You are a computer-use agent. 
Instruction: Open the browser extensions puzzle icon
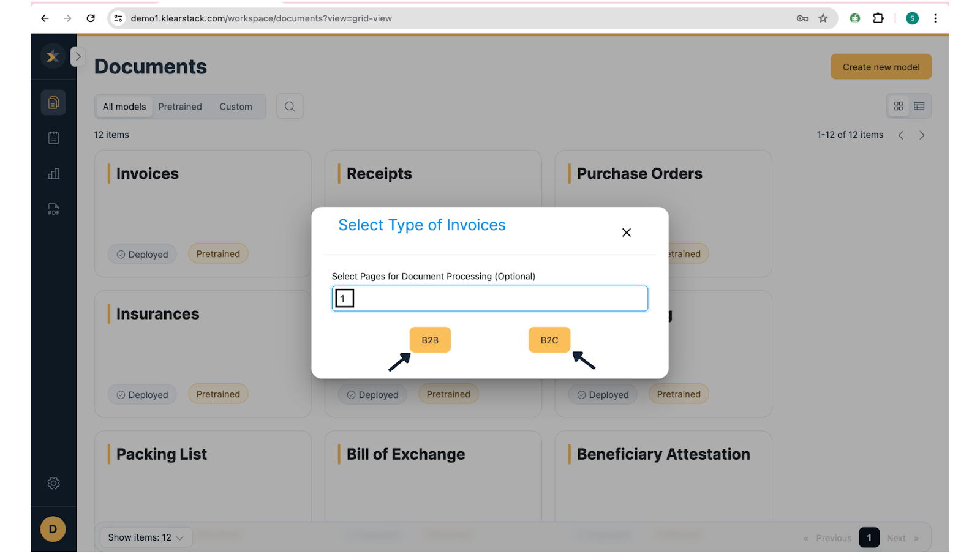click(878, 18)
